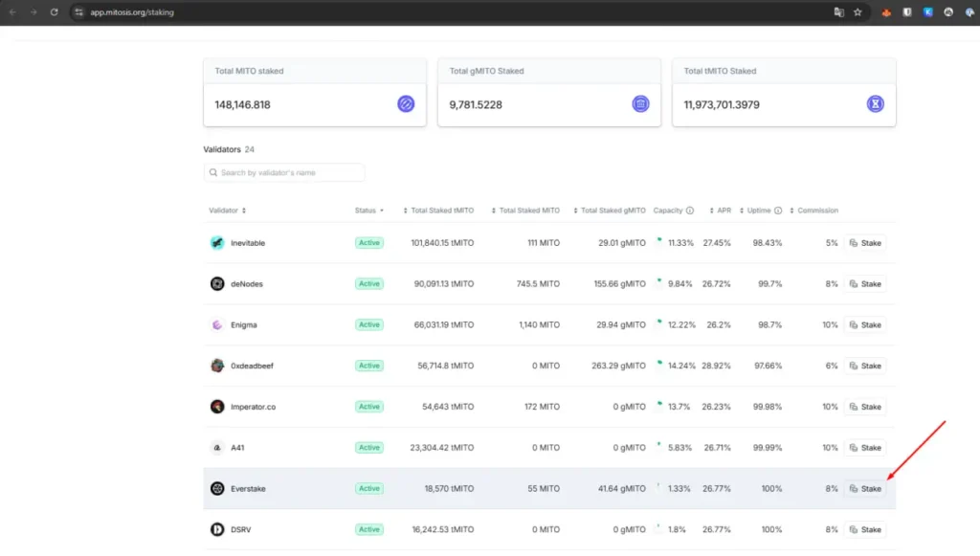Click the 0xdeadbeef capacity indicator 14.24%
Screen dimensions: 980x556
677,366
